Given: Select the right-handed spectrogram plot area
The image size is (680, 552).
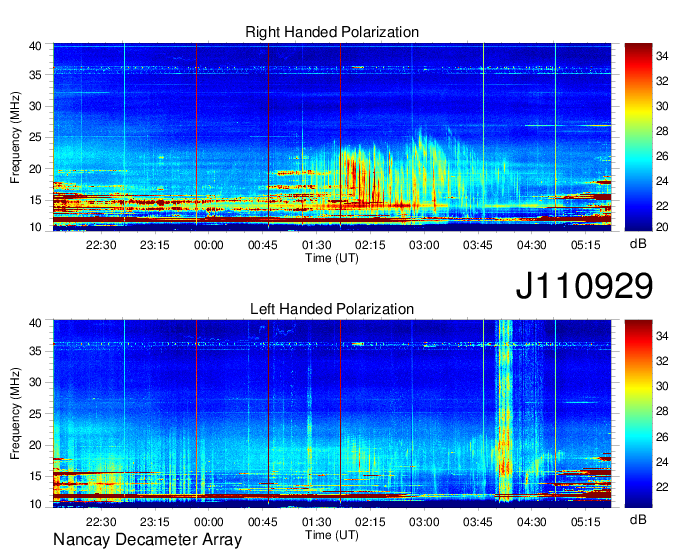Looking at the screenshot, I should tap(332, 137).
